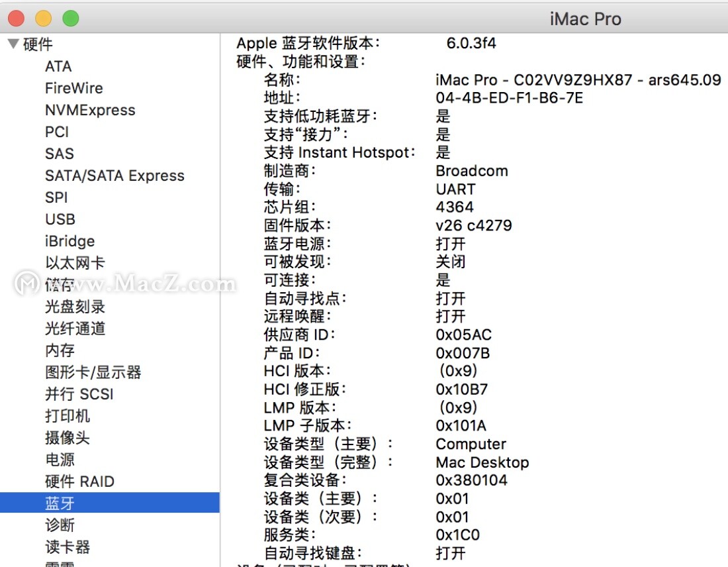Select the highlighted 蓝牙 entry

pos(110,503)
